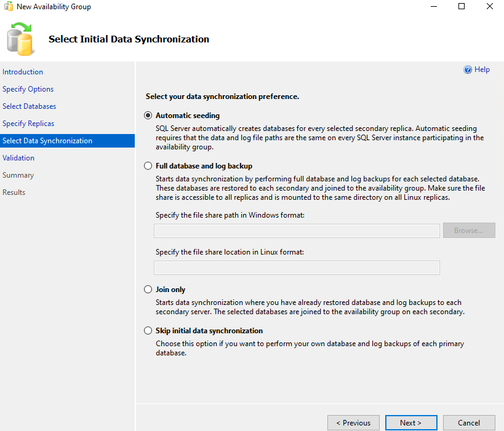
Task: Click the database synchronization wizard header icon
Action: point(20,38)
